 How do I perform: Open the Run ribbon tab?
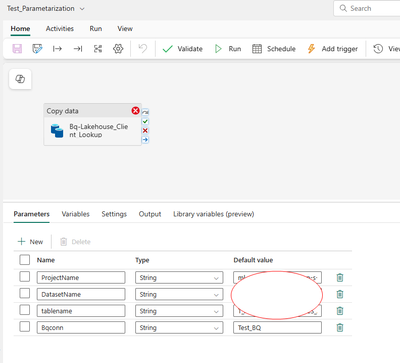click(x=96, y=29)
